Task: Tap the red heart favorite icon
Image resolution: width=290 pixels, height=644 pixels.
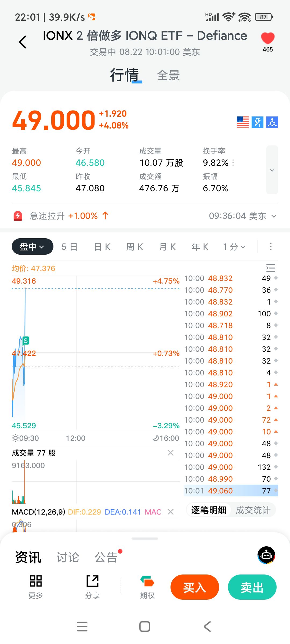Action: point(268,38)
